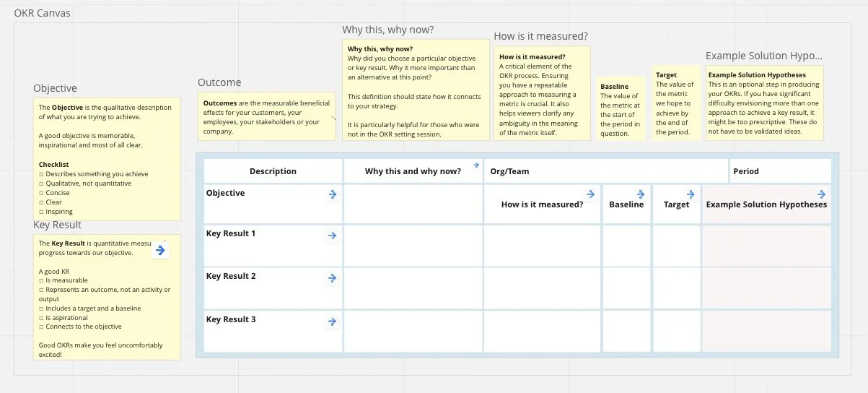Click the arrow above the Baseline table header
This screenshot has width=868, height=393.
click(x=641, y=194)
